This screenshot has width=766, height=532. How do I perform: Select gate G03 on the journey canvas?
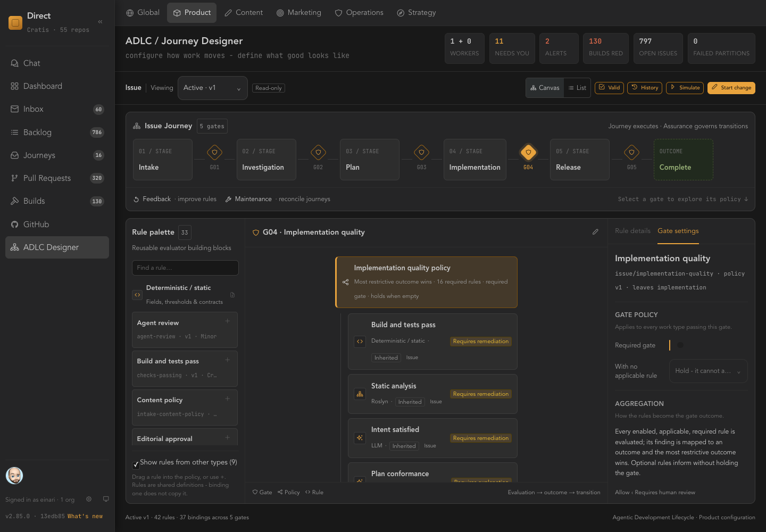coord(421,153)
